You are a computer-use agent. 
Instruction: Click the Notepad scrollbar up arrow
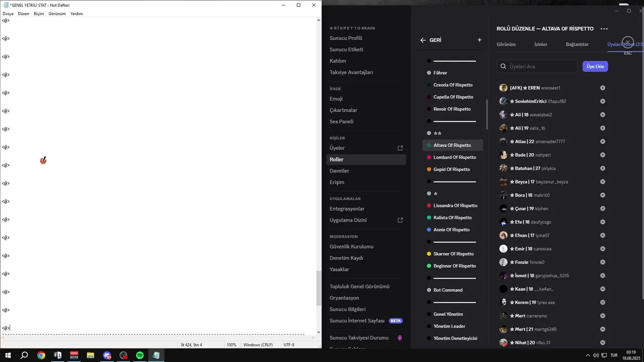click(x=318, y=20)
